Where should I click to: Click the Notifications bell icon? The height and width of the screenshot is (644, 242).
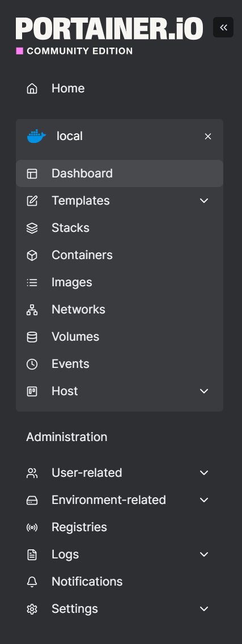pos(32,582)
